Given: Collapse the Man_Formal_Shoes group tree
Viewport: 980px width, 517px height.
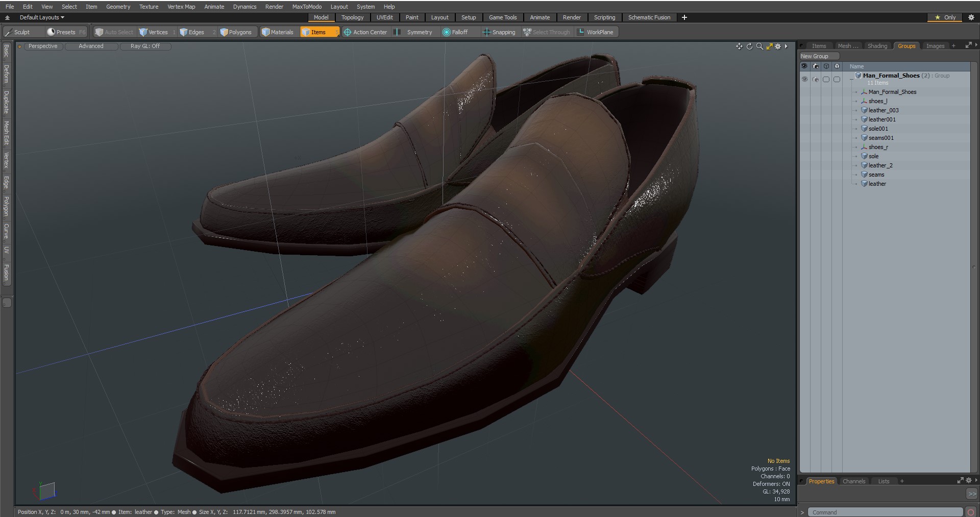Looking at the screenshot, I should [851, 80].
